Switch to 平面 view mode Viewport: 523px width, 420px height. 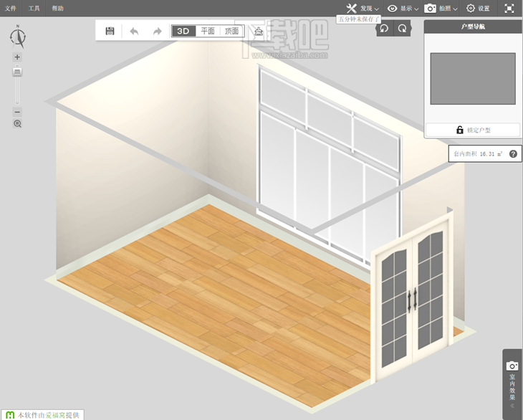[x=208, y=31]
